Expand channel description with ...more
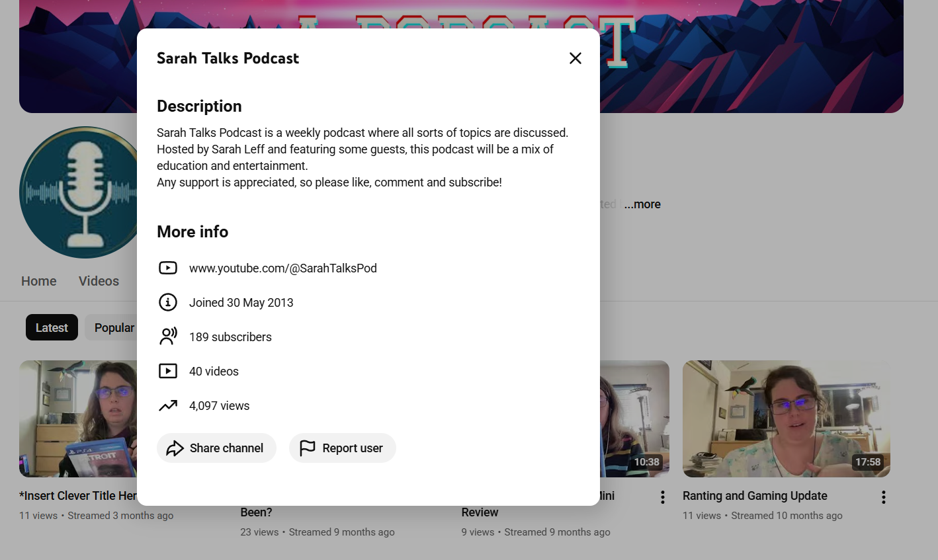The height and width of the screenshot is (560, 938). pyautogui.click(x=642, y=204)
